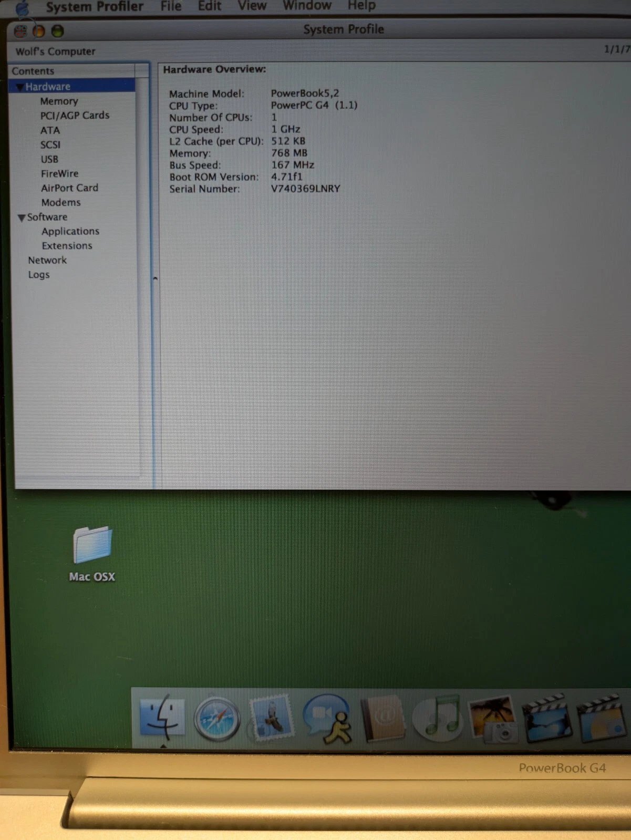Select SCSI in the Contents list

[x=50, y=144]
